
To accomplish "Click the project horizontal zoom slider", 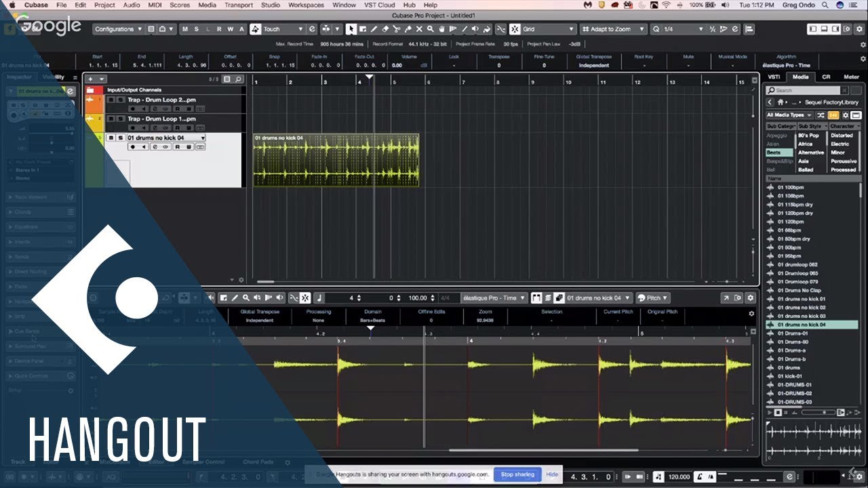I will [x=726, y=281].
